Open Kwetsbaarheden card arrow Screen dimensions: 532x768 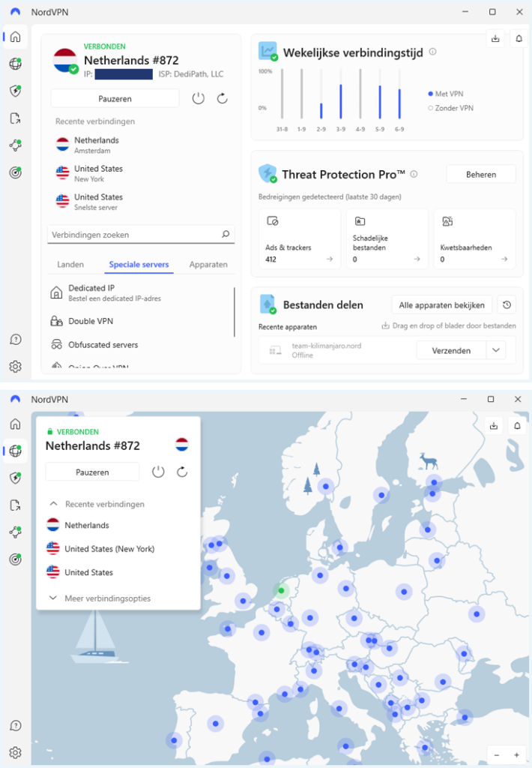tap(504, 259)
